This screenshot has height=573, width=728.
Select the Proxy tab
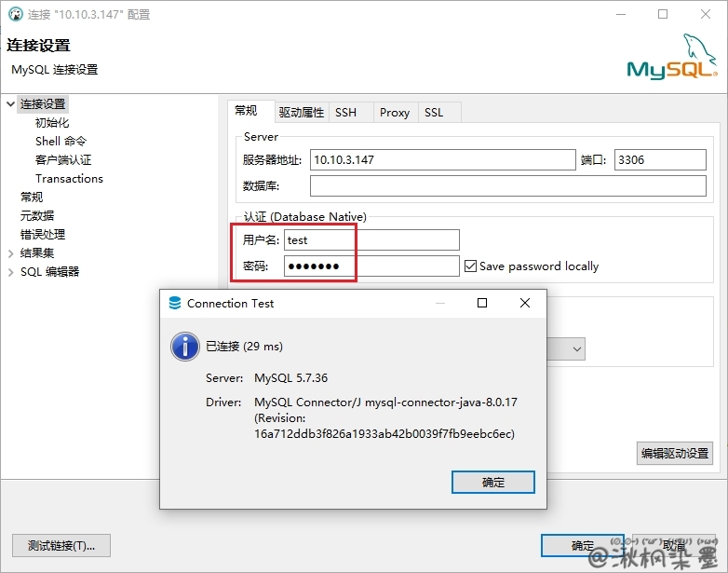tap(394, 113)
